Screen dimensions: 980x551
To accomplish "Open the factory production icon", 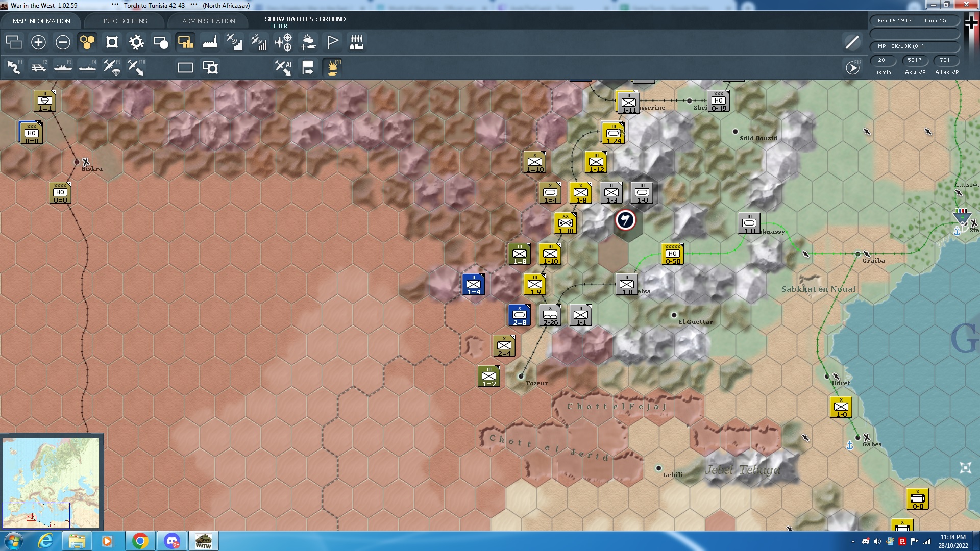I will pos(210,42).
